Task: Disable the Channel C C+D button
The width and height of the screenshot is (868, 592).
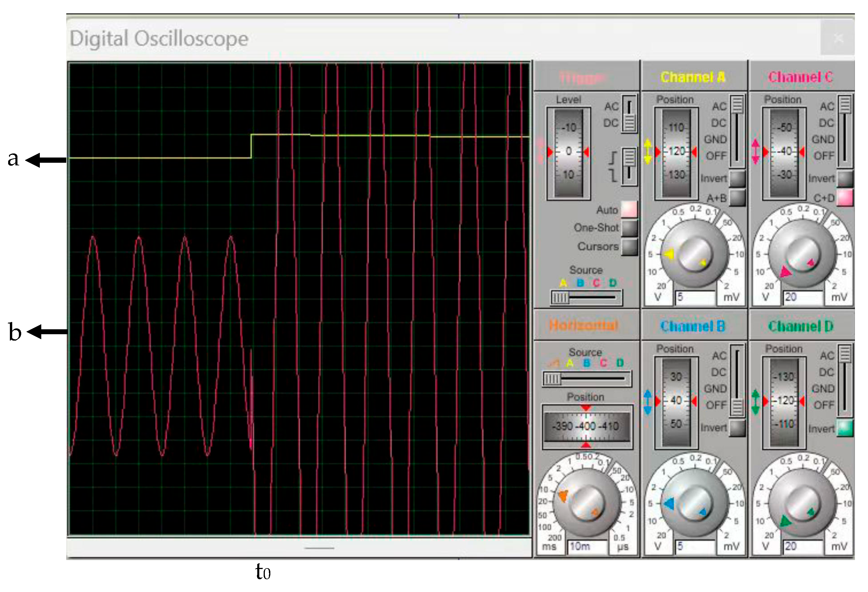Action: tap(845, 198)
